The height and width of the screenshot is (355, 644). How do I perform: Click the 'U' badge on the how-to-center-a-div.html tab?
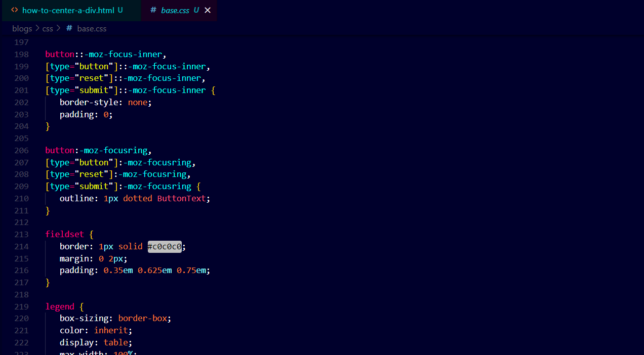pyautogui.click(x=119, y=10)
